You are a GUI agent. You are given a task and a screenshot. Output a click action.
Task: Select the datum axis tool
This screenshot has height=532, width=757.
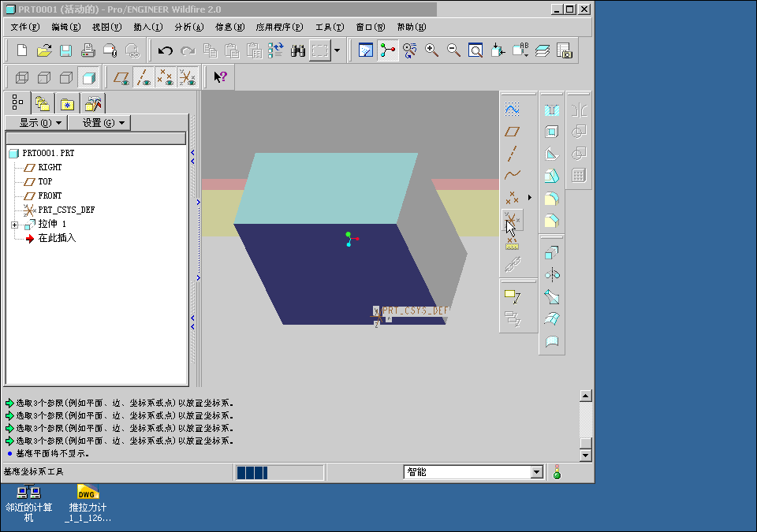point(512,153)
